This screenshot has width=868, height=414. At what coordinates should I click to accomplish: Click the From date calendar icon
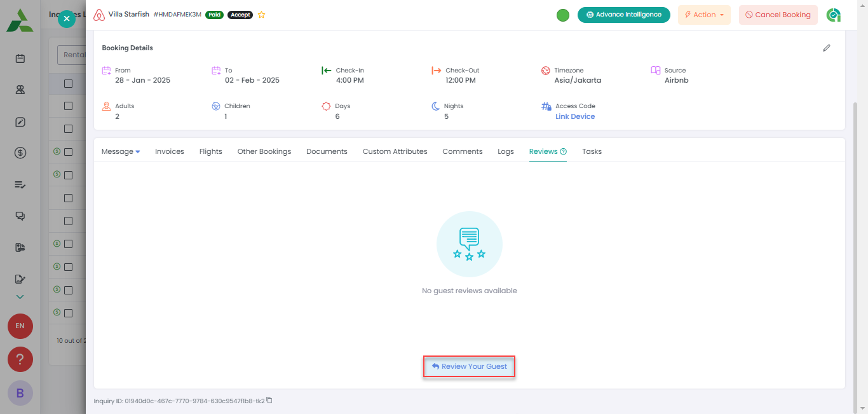pyautogui.click(x=106, y=71)
